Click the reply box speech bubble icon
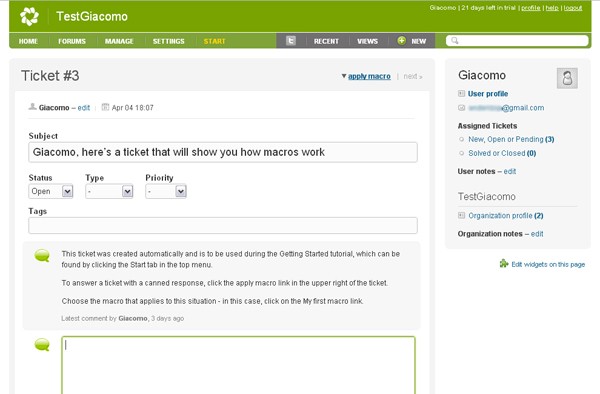 pos(42,345)
